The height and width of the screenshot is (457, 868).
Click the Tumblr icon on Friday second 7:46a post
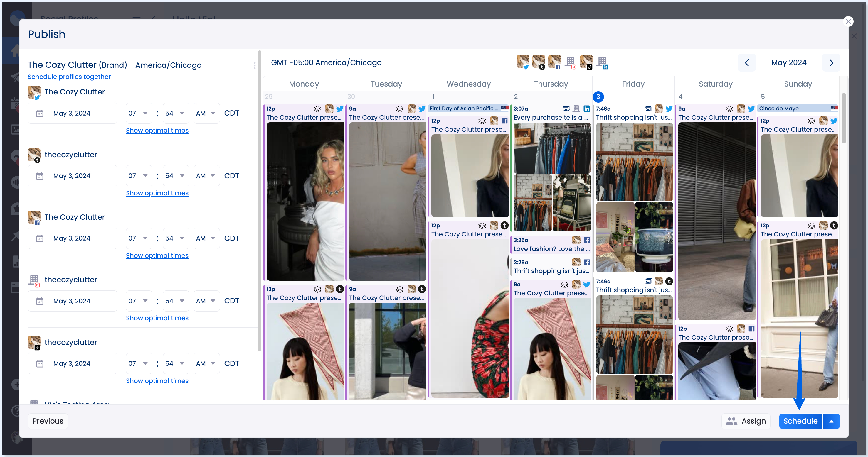coord(669,281)
